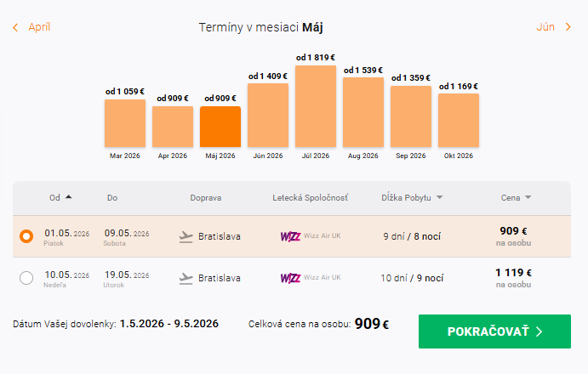
Task: Go to next month Jún
Action: [x=545, y=27]
